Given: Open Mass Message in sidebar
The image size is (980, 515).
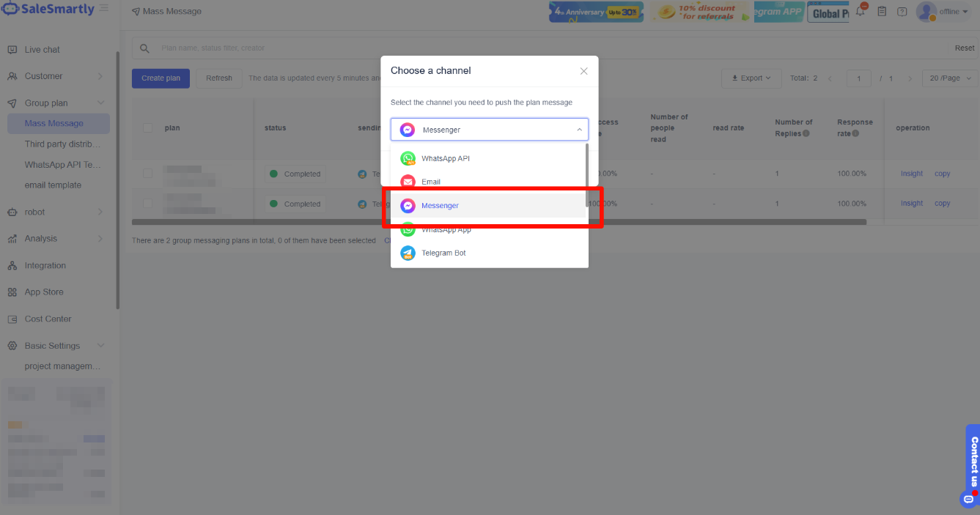Looking at the screenshot, I should coord(58,124).
